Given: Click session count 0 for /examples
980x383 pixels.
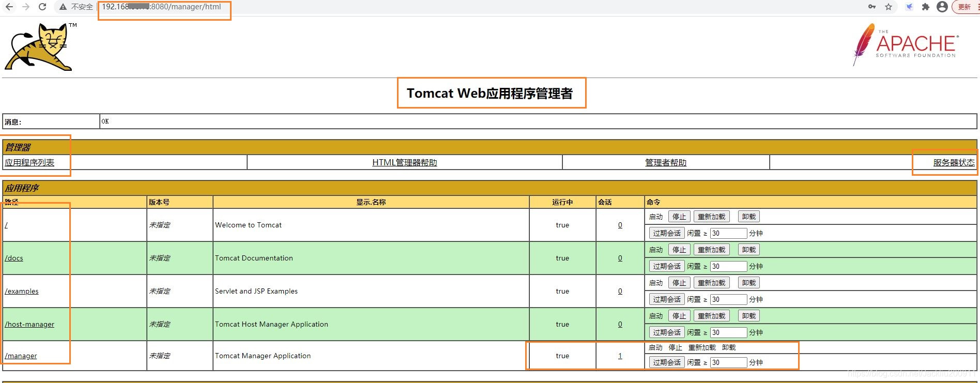Looking at the screenshot, I should tap(620, 291).
